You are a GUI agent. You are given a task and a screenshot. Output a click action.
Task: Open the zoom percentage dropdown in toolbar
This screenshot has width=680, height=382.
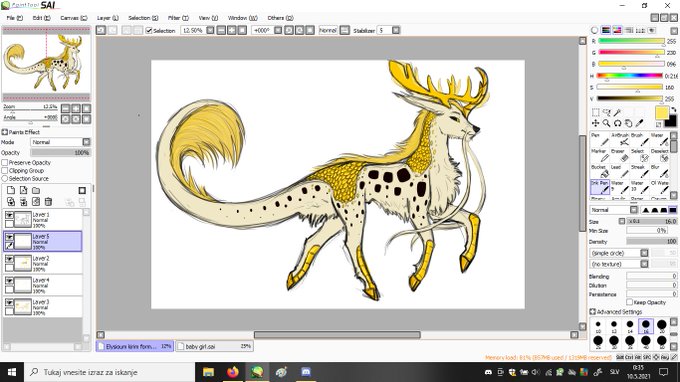coord(210,30)
